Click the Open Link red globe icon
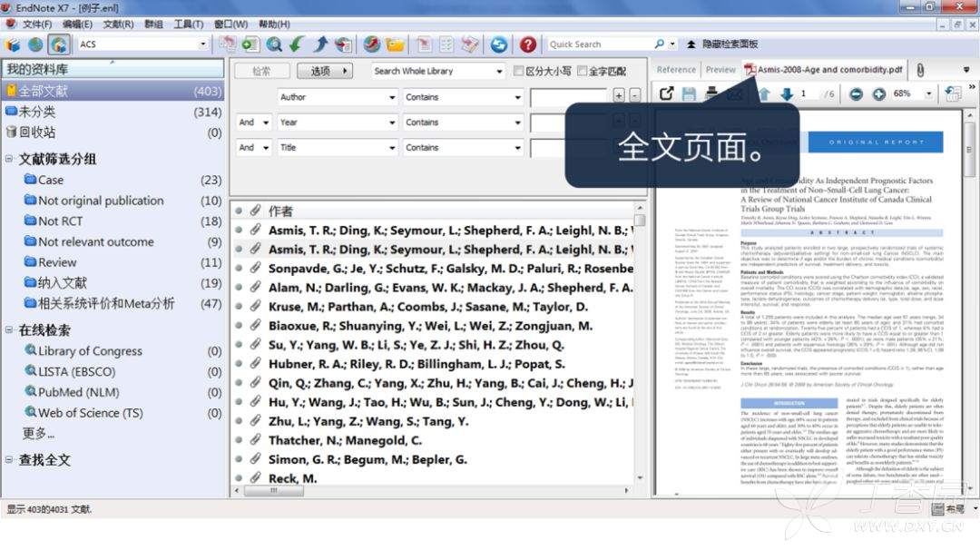980x550 pixels. (x=372, y=44)
